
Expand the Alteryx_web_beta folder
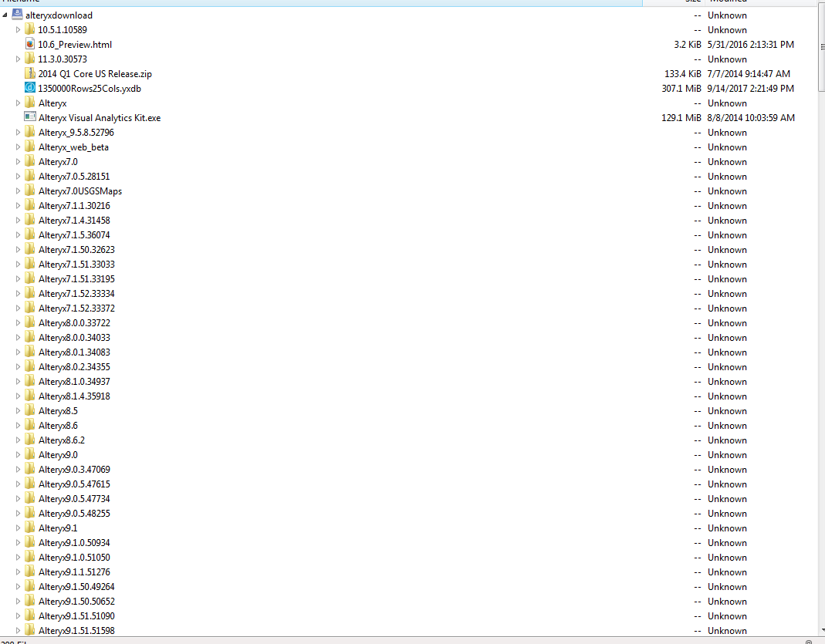coord(18,147)
